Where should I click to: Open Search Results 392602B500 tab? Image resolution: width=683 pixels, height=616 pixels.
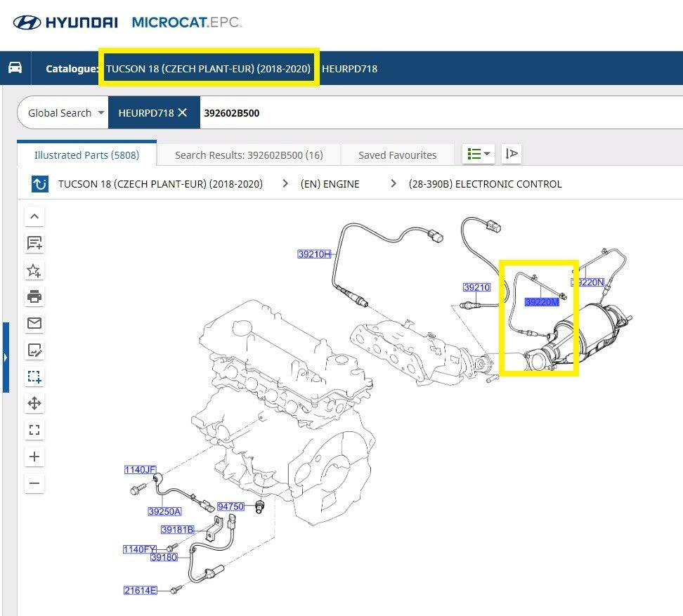click(x=249, y=155)
